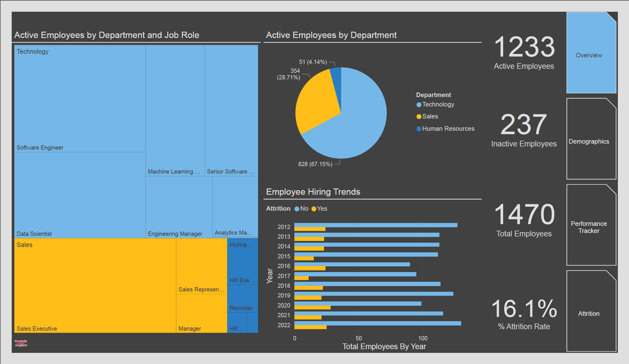Click the Mustafa Dagteki logo
Viewport: 629px width, 364px height.
point(21,343)
